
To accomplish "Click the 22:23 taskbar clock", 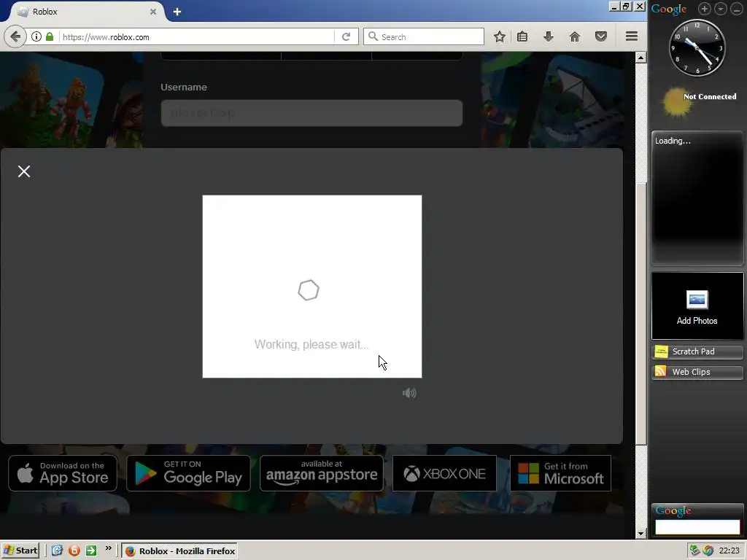I will [729, 551].
